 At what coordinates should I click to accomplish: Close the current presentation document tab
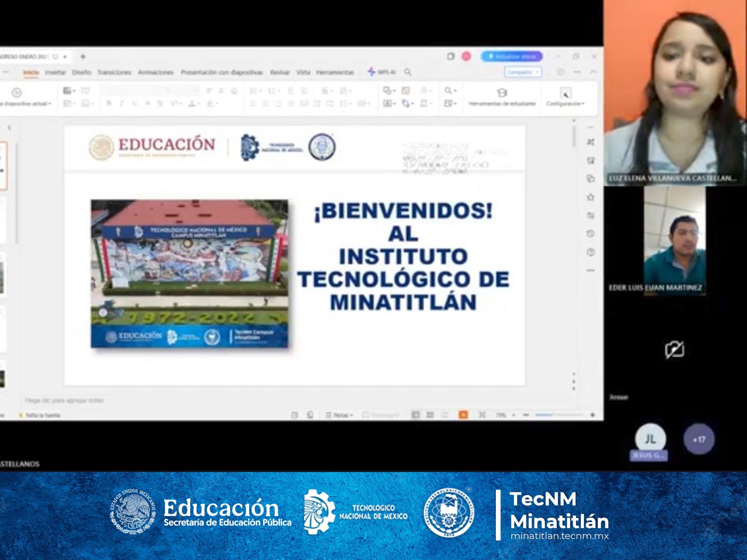[65, 57]
